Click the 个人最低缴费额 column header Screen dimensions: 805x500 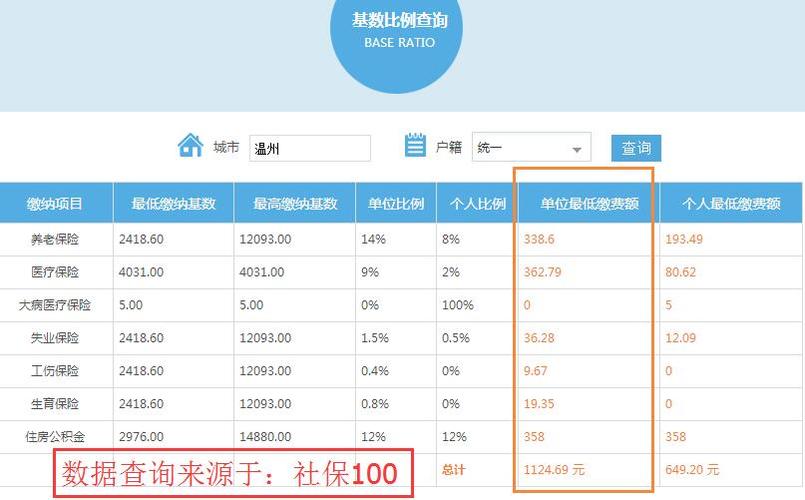tap(731, 203)
